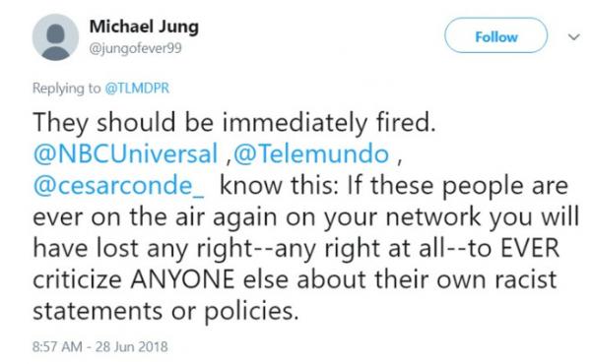Click the capitalized word ANYONE in the tweet
591x364 pixels.
[x=182, y=279]
